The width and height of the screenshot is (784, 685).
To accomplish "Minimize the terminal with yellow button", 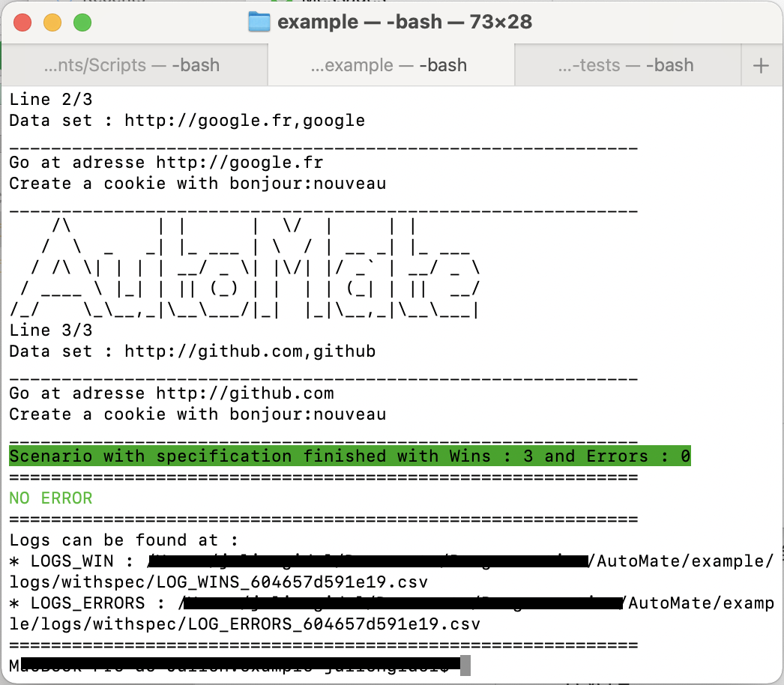I will (x=52, y=22).
